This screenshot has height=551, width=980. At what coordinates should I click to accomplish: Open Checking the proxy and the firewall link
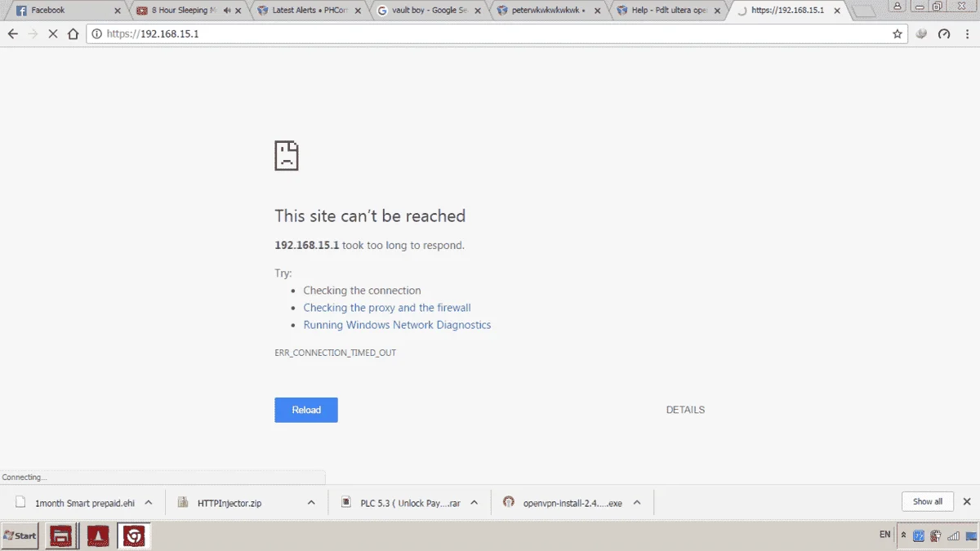point(387,308)
